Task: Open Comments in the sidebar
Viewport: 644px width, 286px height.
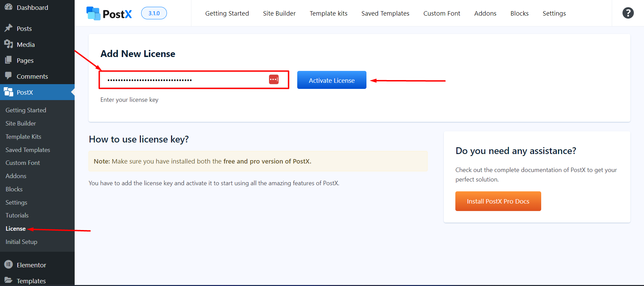Action: (37, 76)
